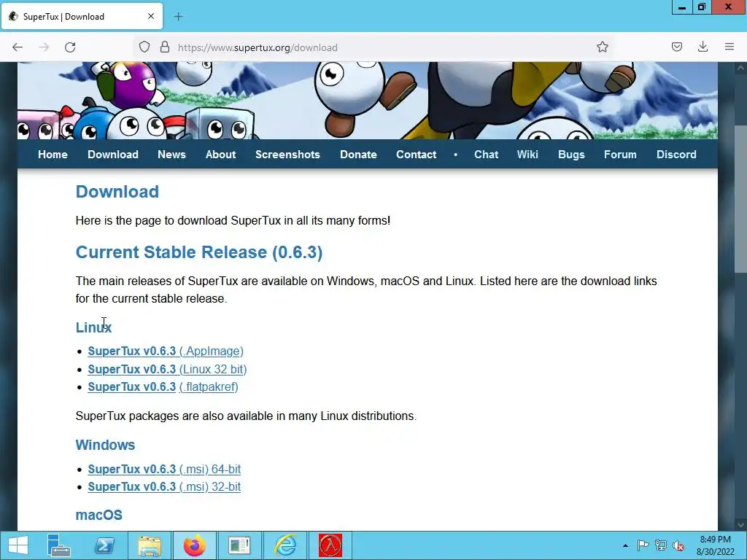Click the Linux section heading

tap(94, 327)
